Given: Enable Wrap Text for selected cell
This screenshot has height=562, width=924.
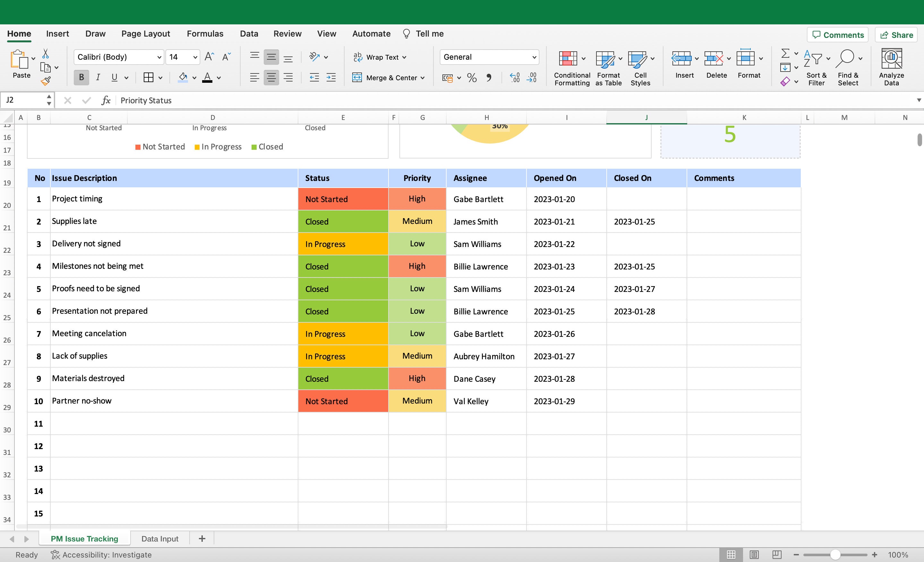Looking at the screenshot, I should (379, 57).
